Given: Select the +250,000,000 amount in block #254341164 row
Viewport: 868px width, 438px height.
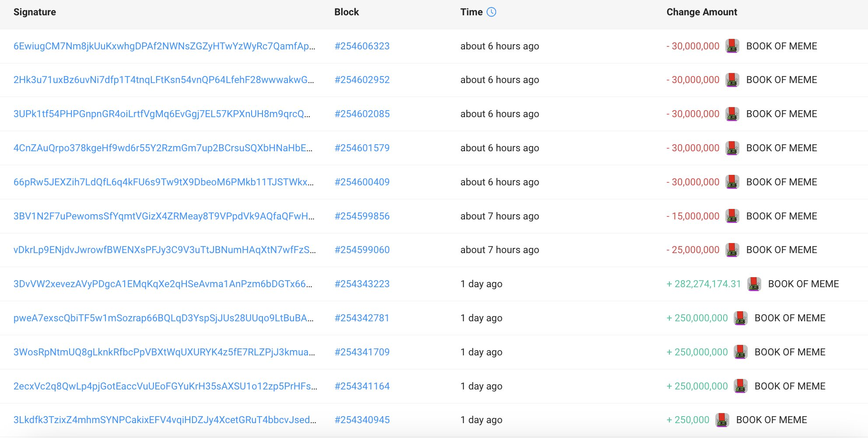Looking at the screenshot, I should coord(697,386).
